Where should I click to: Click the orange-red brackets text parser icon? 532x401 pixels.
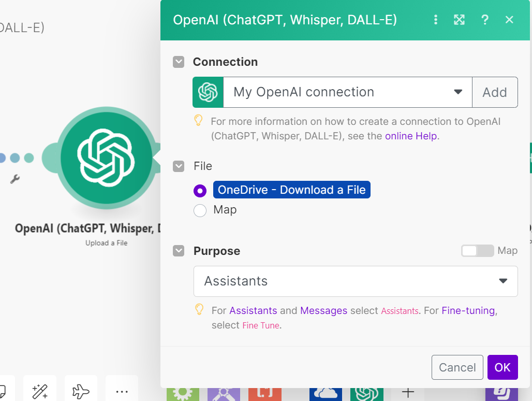tap(265, 394)
